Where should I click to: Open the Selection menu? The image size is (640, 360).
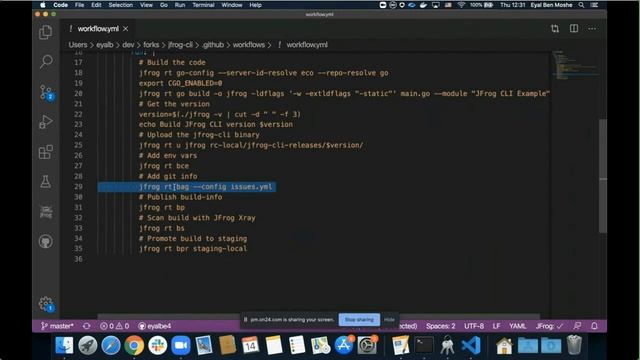(120, 5)
